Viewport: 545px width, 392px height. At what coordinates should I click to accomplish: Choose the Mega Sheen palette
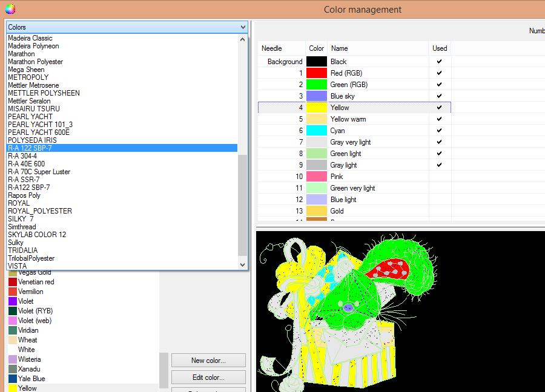(26, 70)
